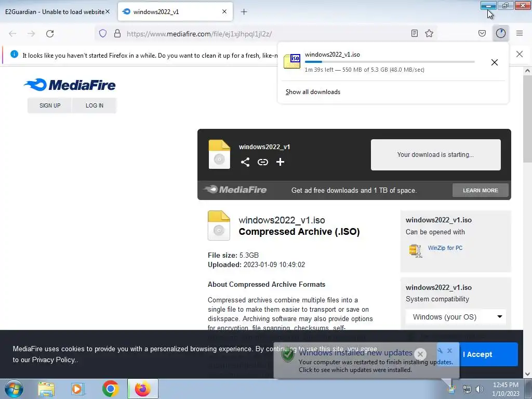Click the taskbar clock 12:45 PM
The image size is (532, 399).
point(506,385)
